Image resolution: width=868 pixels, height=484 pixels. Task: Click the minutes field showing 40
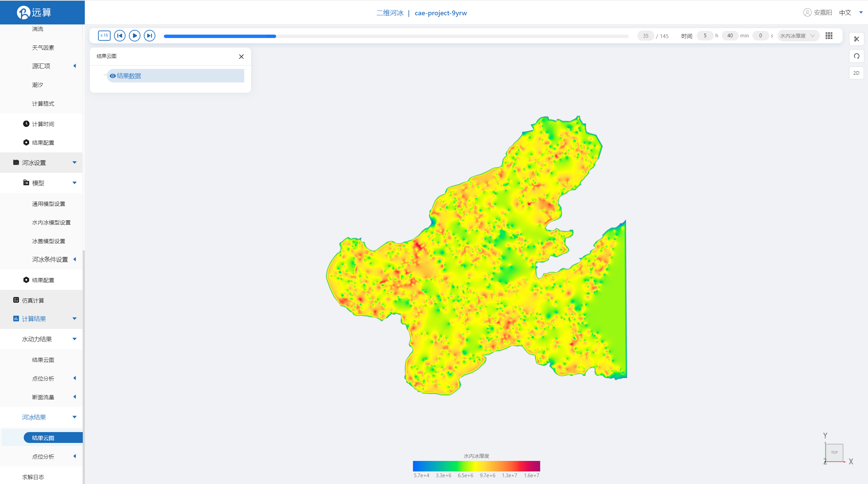[730, 36]
